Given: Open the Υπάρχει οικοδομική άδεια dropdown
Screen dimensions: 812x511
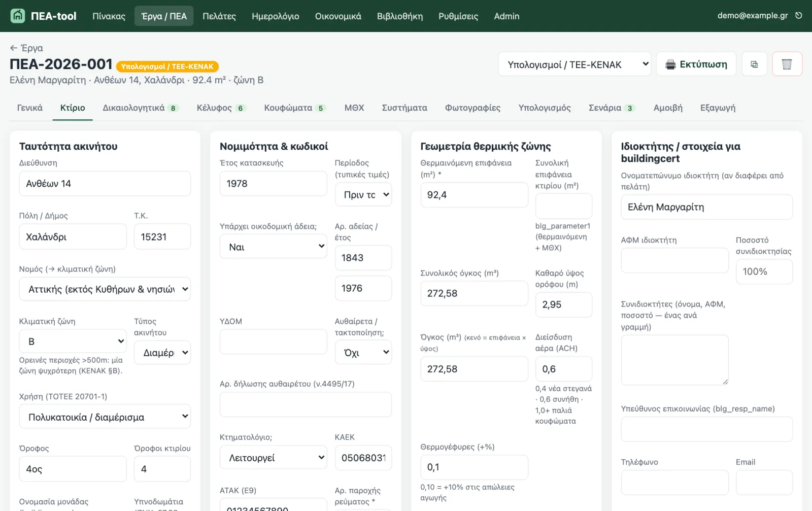Looking at the screenshot, I should 274,247.
